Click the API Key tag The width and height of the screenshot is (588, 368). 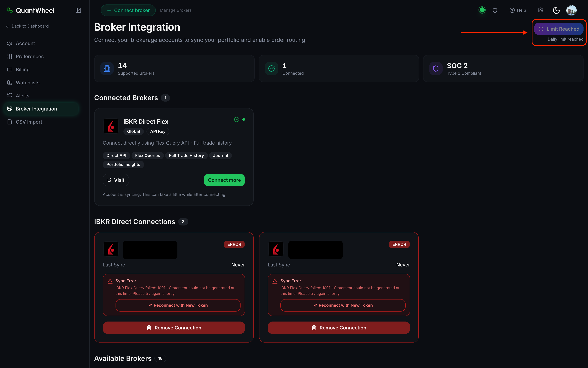158,132
